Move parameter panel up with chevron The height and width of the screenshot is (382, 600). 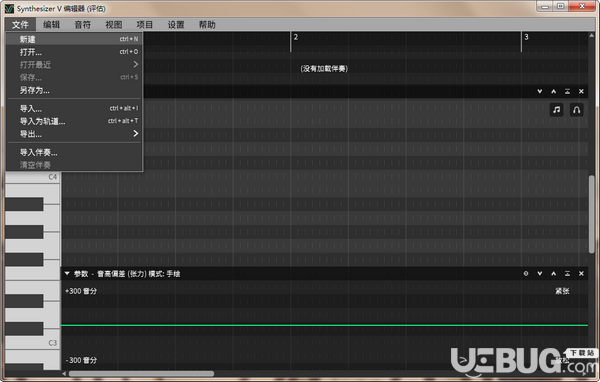pos(553,273)
